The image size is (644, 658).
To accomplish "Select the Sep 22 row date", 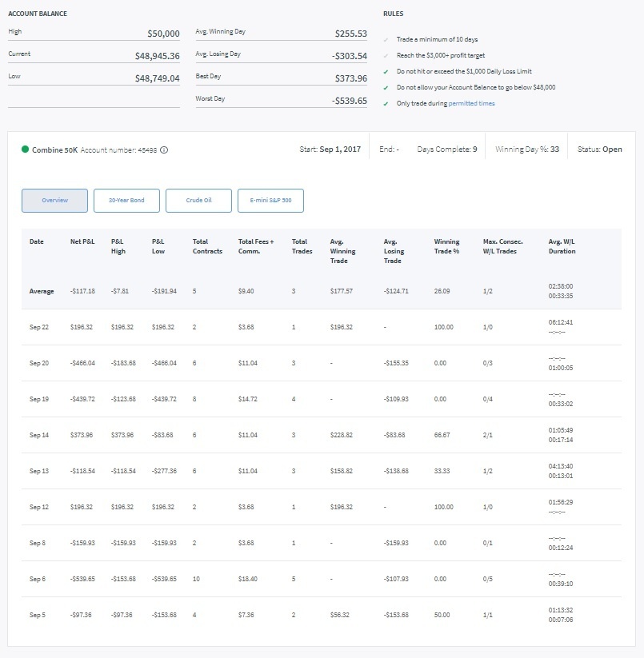I will coord(39,327).
